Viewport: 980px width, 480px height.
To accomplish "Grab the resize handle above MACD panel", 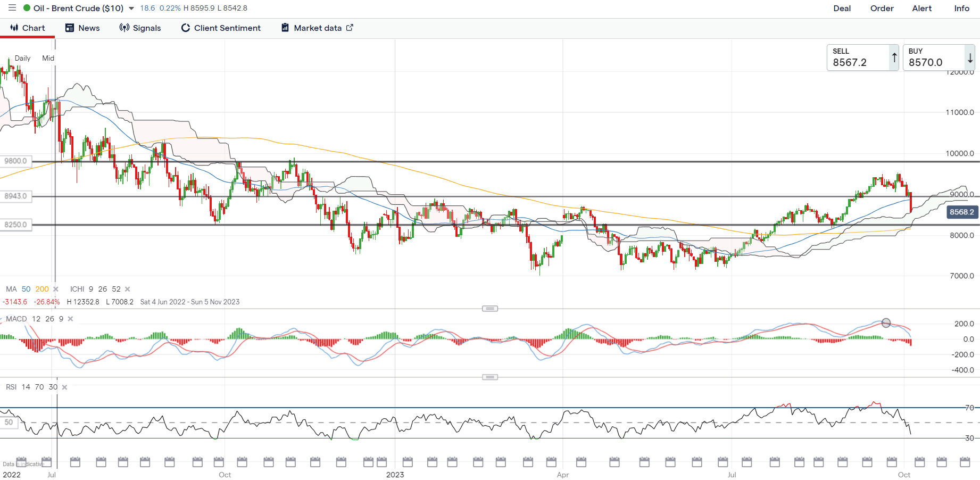I will 489,309.
